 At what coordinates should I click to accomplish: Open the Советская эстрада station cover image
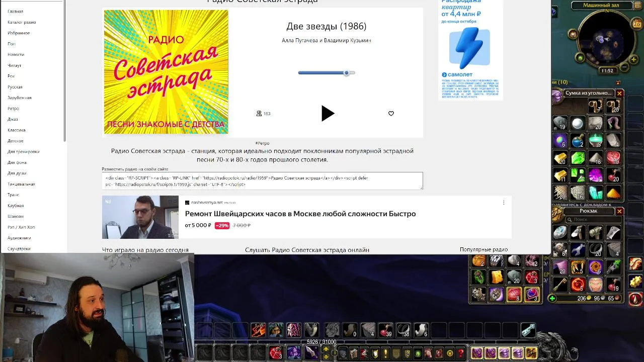166,72
